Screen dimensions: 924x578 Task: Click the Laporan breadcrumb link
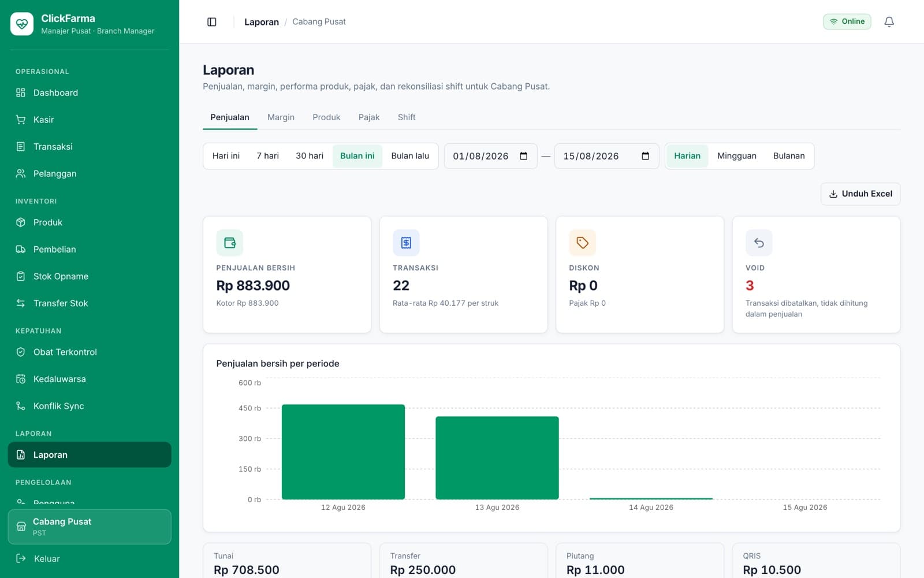[x=262, y=22]
